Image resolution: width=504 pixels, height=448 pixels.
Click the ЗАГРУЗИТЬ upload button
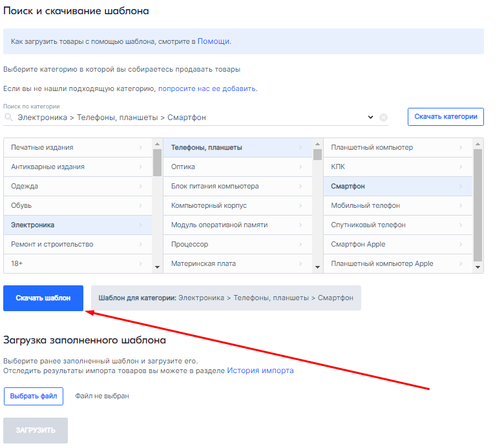pos(36,431)
